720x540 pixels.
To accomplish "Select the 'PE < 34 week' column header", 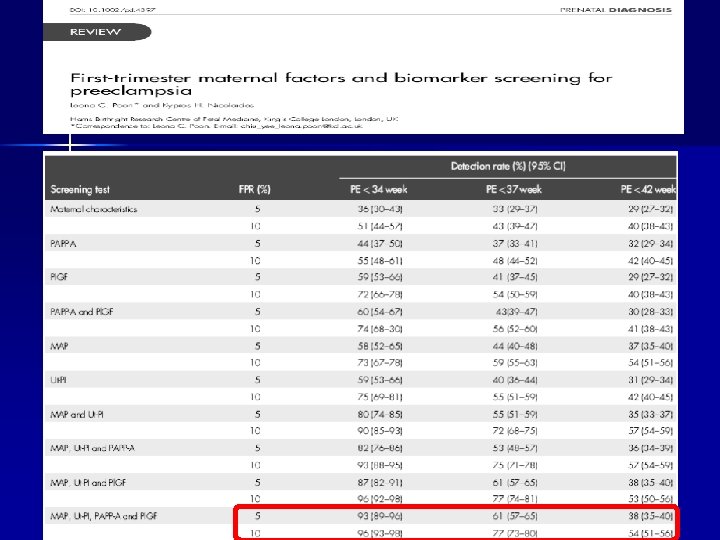I will pos(379,190).
